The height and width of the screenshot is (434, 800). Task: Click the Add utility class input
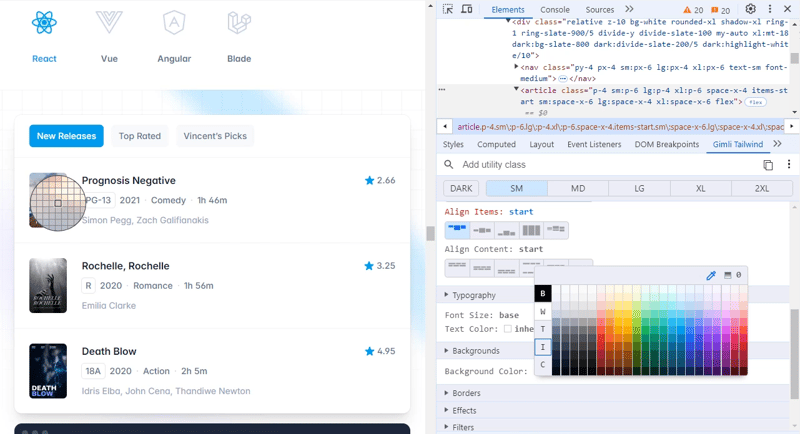[x=600, y=165]
